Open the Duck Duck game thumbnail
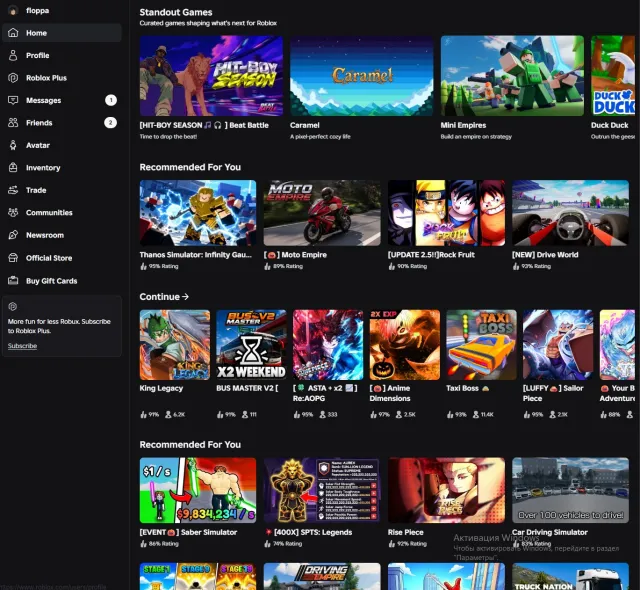 [x=613, y=76]
